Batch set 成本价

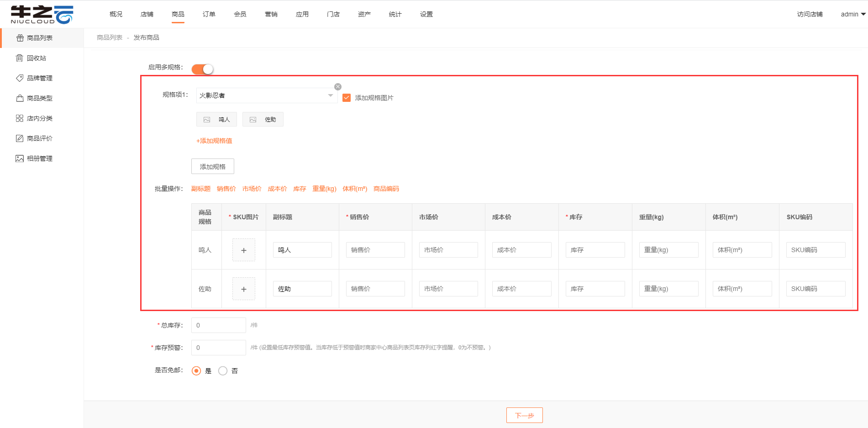click(x=278, y=189)
